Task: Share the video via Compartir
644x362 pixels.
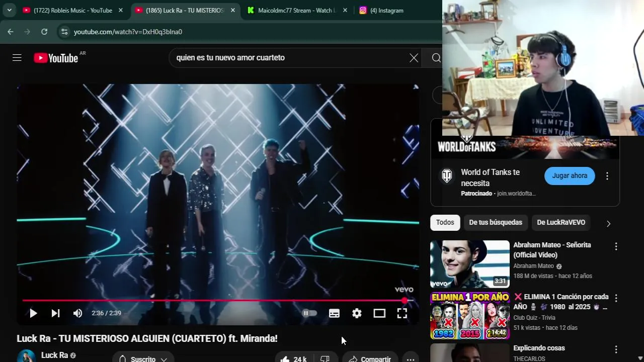Action: click(x=370, y=358)
